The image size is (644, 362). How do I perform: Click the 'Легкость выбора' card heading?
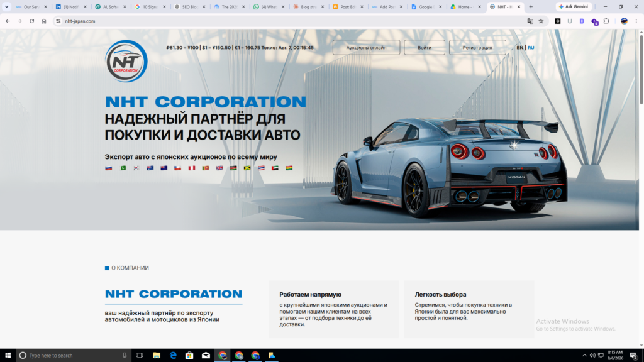click(440, 295)
